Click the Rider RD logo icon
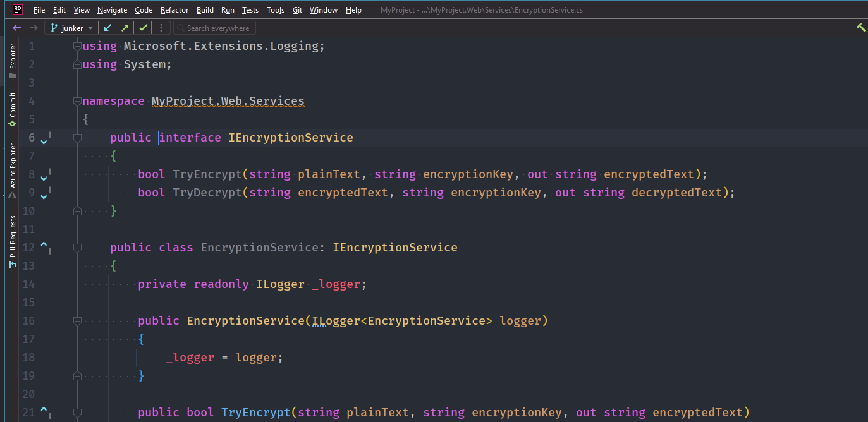 [18, 9]
